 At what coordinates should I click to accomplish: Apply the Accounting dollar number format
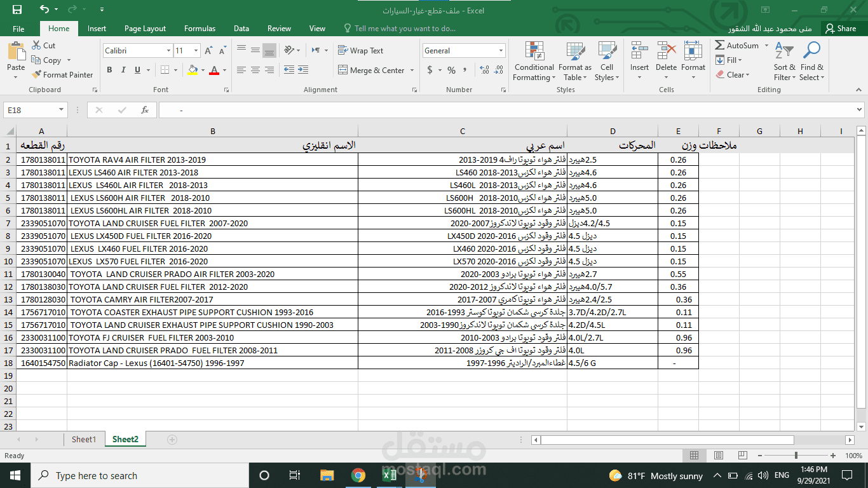(x=430, y=70)
